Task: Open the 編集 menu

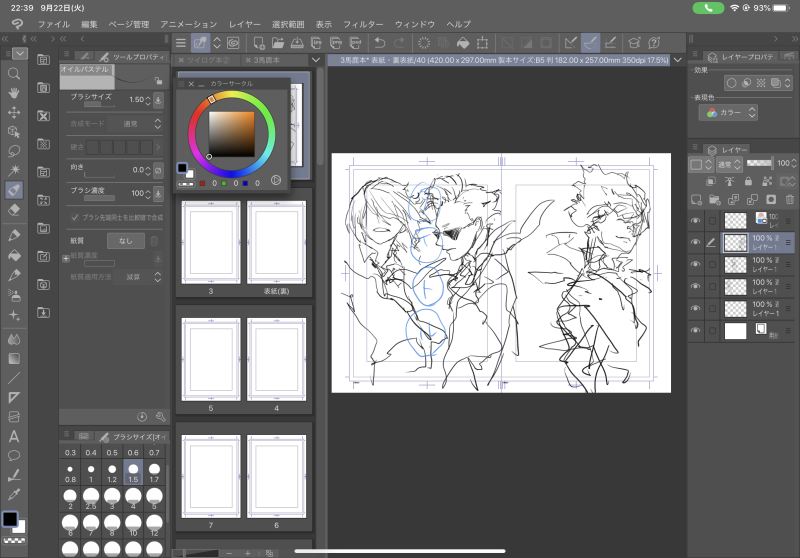Action: (x=89, y=24)
